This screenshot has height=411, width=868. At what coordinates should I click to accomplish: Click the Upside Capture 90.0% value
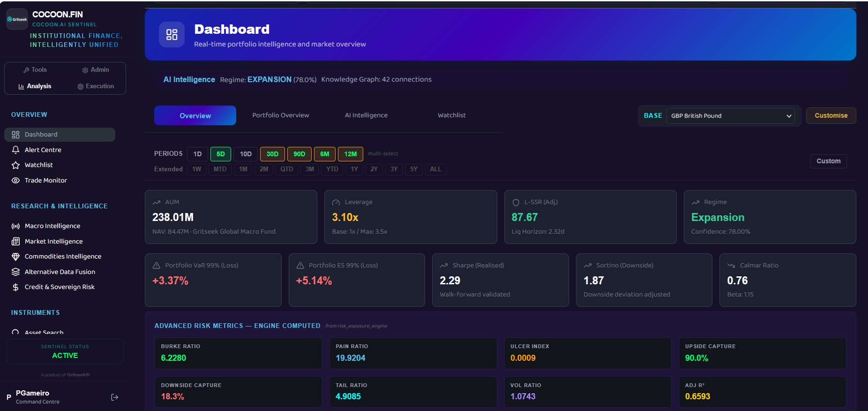(x=696, y=358)
